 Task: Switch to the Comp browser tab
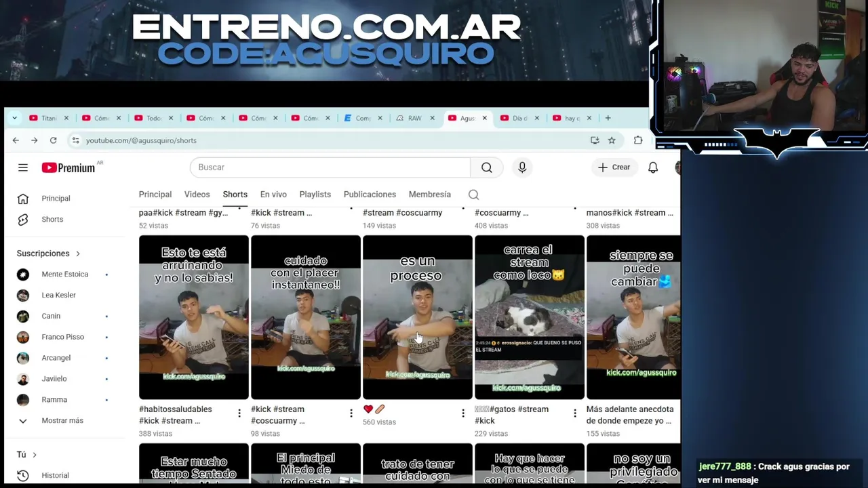pos(362,118)
